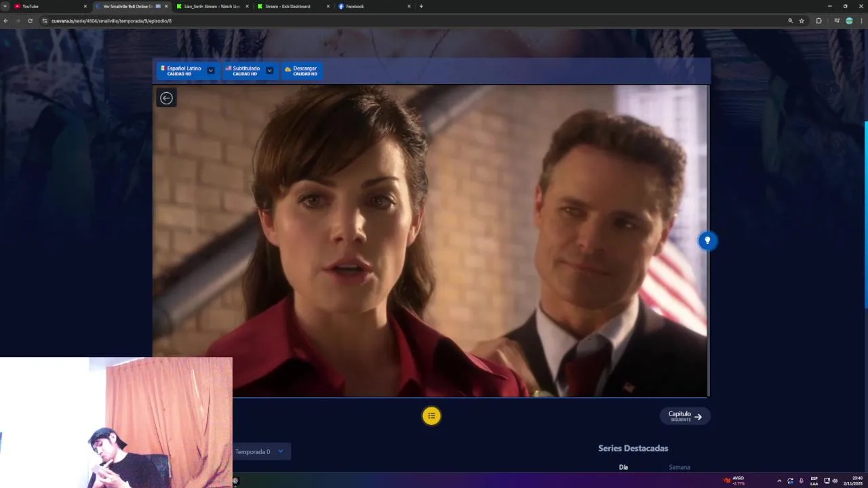Screen dimensions: 868x488
Task: Close the Stream - Kick Dashboard tab
Action: pos(328,6)
